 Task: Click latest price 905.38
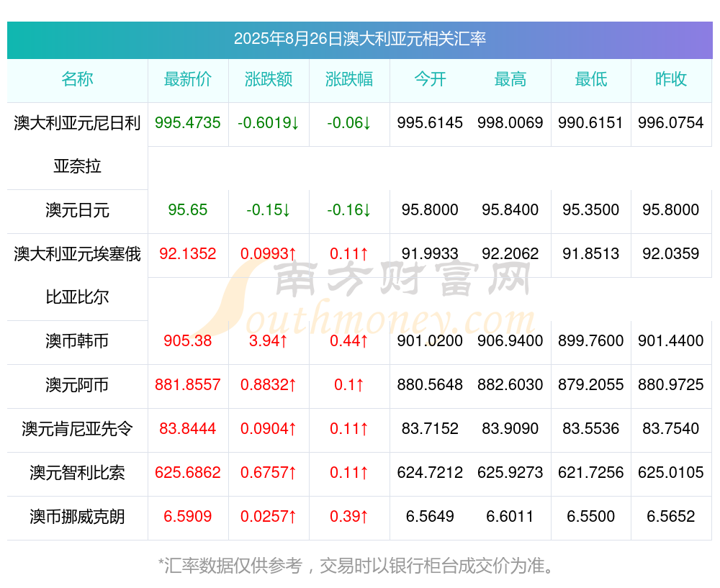[188, 341]
